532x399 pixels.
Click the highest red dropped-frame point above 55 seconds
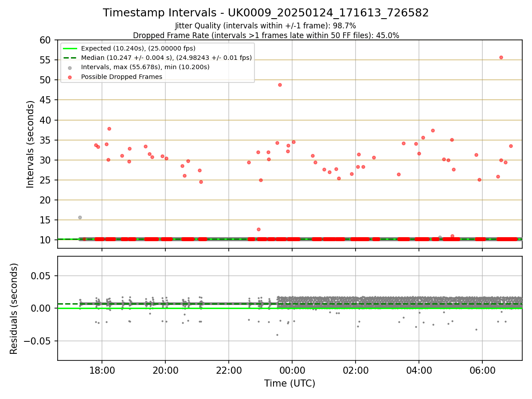tap(501, 57)
